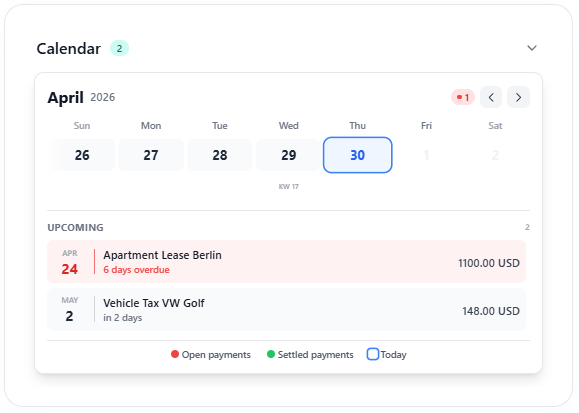This screenshot has height=413, width=579.
Task: Click the April month heading
Action: point(65,98)
